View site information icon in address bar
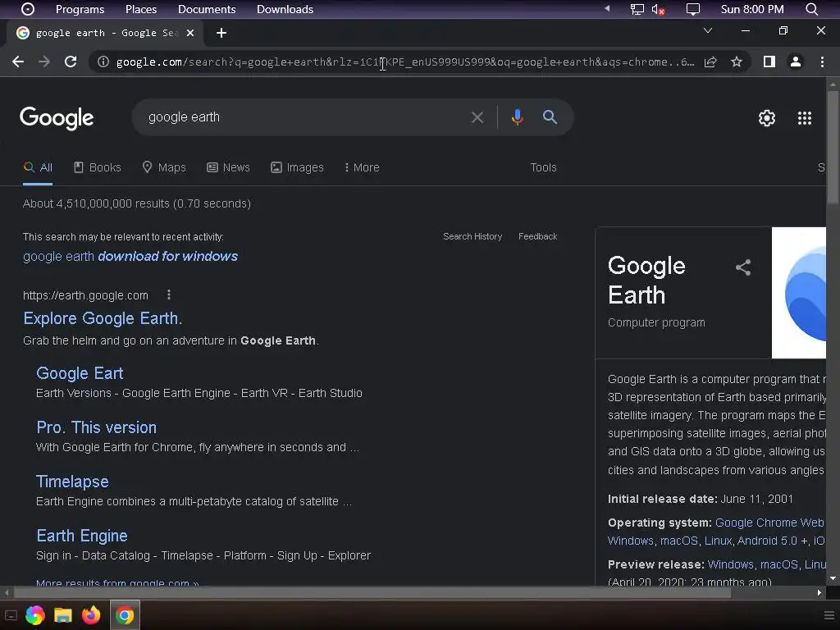This screenshot has width=840, height=630. tap(103, 62)
